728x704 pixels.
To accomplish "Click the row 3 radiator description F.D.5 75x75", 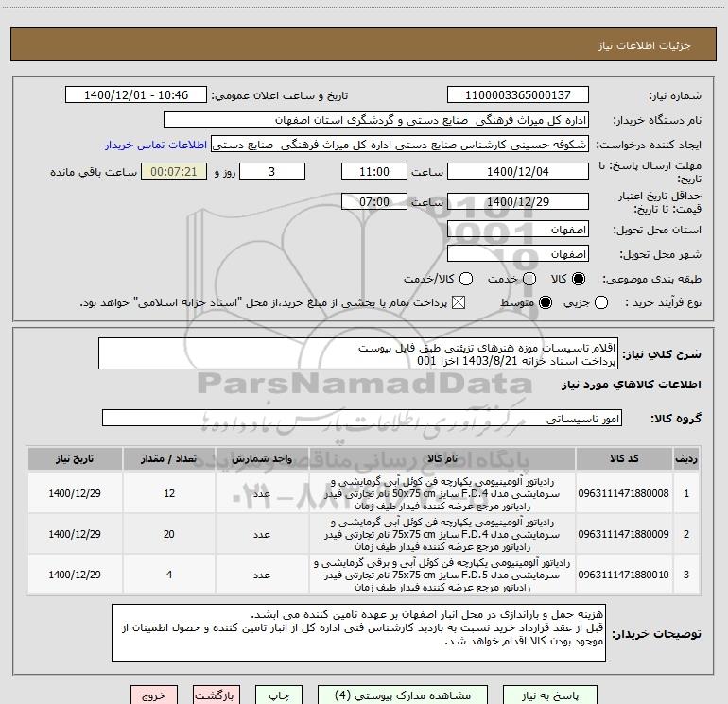I will tap(442, 575).
